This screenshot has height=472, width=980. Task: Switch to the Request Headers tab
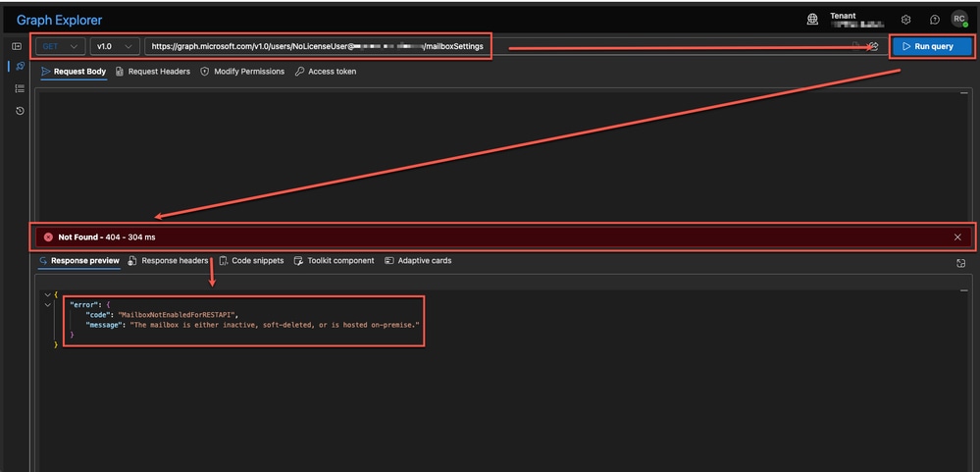point(153,72)
